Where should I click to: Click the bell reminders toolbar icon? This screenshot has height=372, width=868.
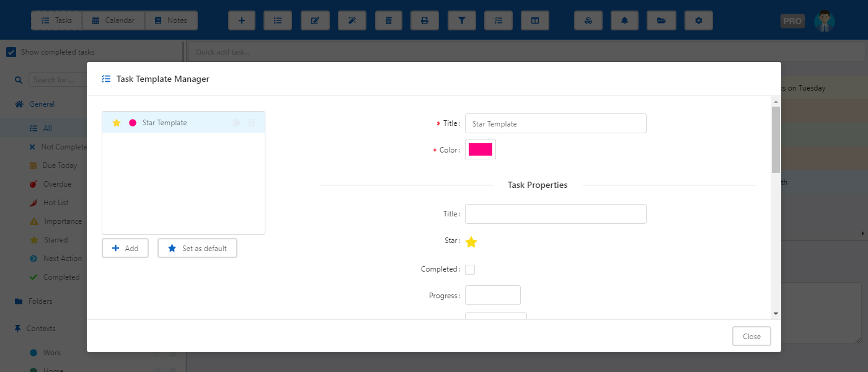(x=624, y=20)
